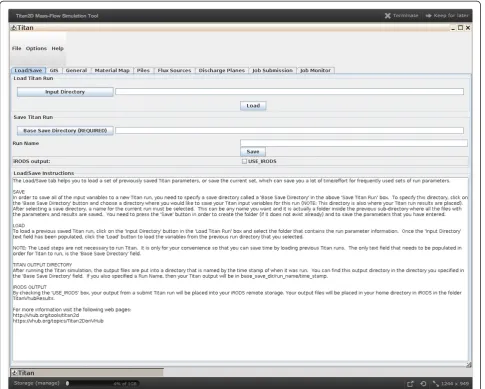
Task: Click the Load button
Action: pos(253,106)
